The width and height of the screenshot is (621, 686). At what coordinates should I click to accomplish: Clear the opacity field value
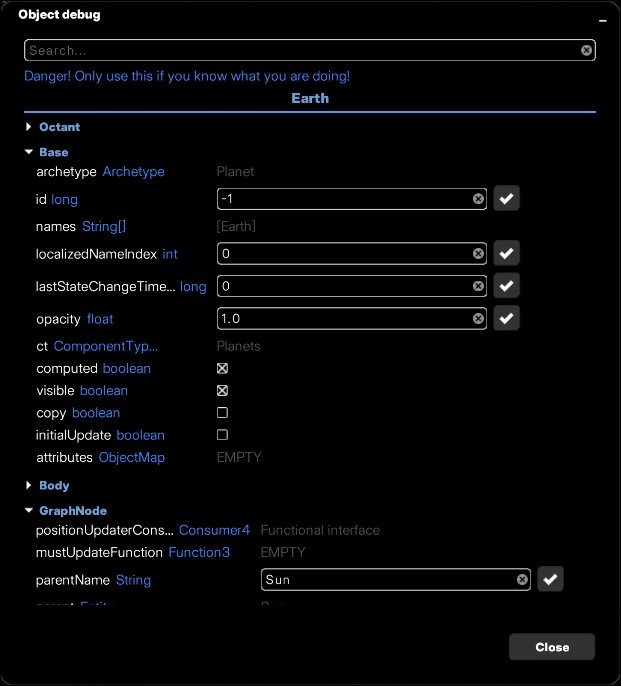(478, 319)
